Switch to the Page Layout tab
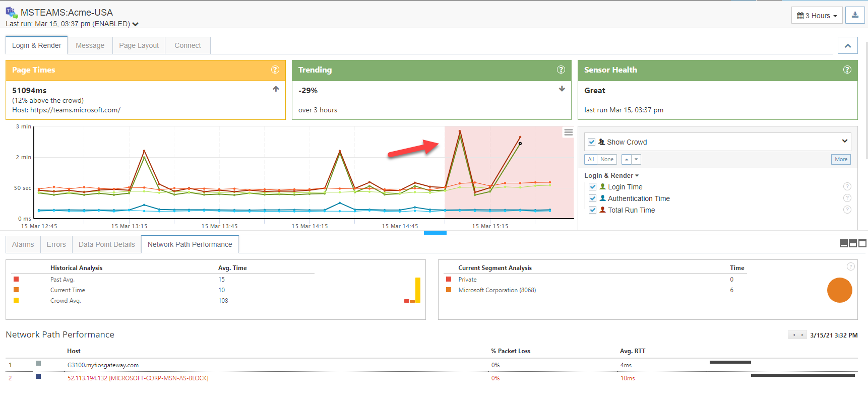The image size is (868, 406). [139, 45]
